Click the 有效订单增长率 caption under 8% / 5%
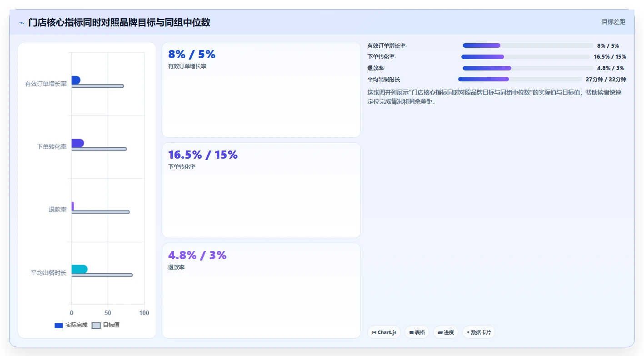Screen dimensions: 644x356 point(187,66)
